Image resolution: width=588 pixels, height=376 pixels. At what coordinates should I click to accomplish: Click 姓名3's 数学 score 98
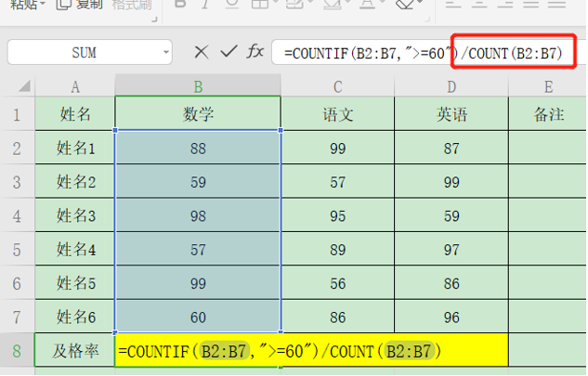click(x=198, y=215)
